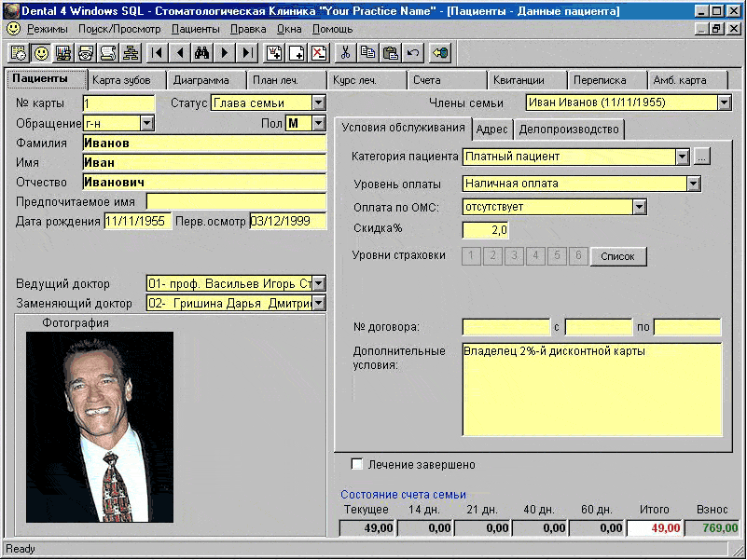Click the binoculars search icon
Image resolution: width=747 pixels, height=560 pixels.
pos(201,52)
